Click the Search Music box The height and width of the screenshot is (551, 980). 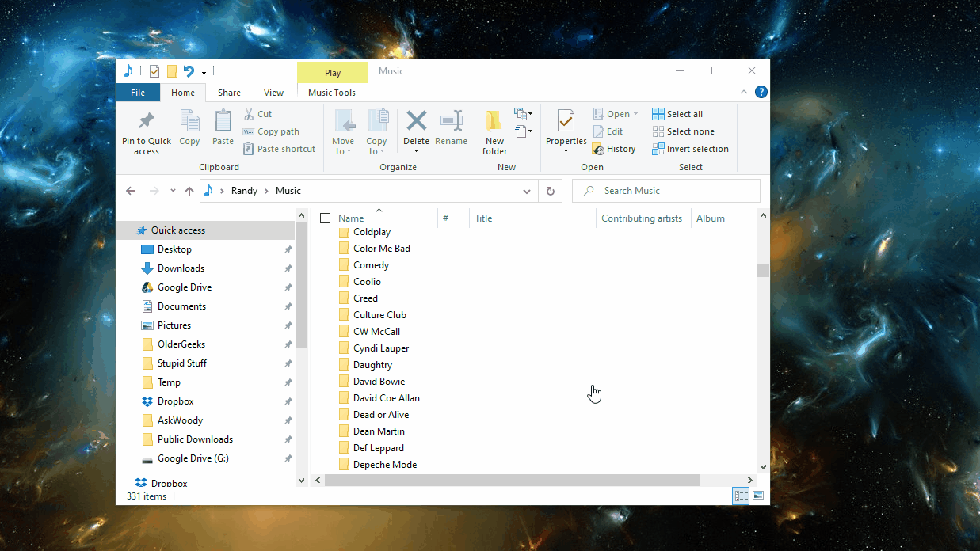665,191
